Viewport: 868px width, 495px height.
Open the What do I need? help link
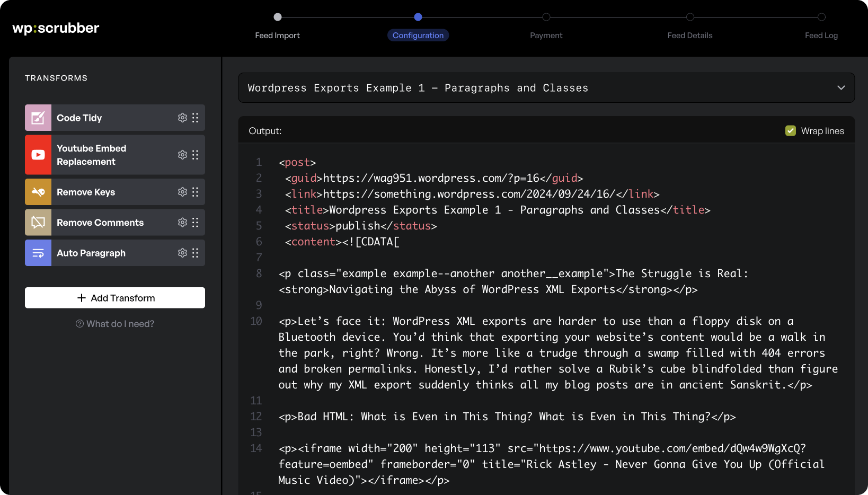tap(115, 324)
